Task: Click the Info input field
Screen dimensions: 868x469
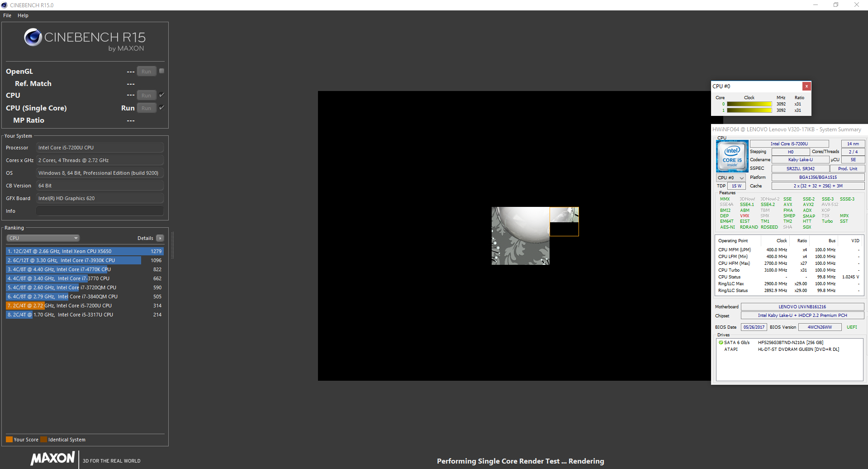Action: (x=100, y=211)
